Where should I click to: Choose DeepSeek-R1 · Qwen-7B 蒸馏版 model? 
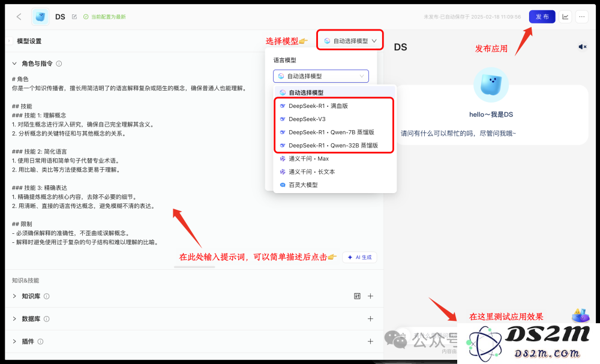335,133
